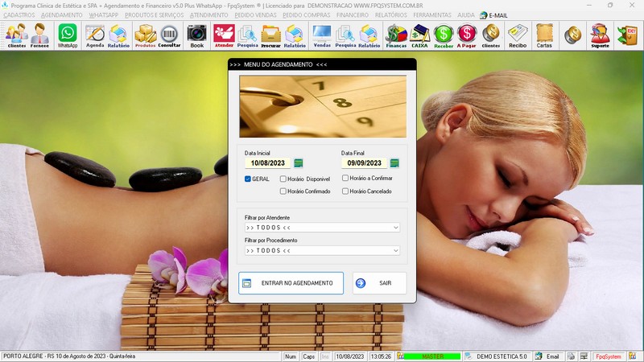This screenshot has width=644, height=362.
Task: Open the AGENDAMENTO menu
Action: click(62, 15)
